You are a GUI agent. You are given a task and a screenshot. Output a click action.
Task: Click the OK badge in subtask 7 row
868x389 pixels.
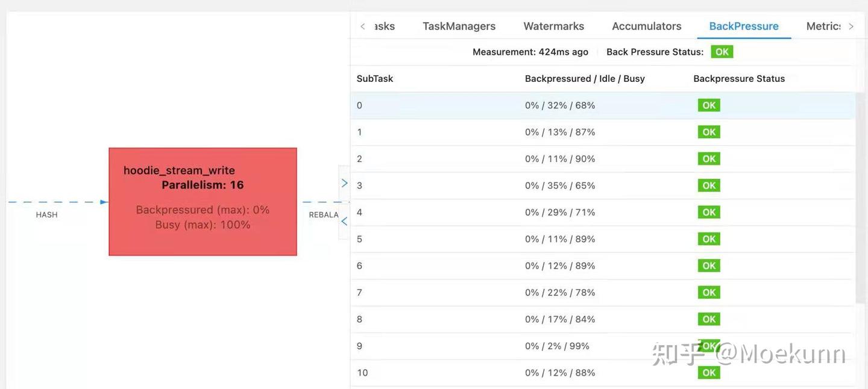[709, 293]
